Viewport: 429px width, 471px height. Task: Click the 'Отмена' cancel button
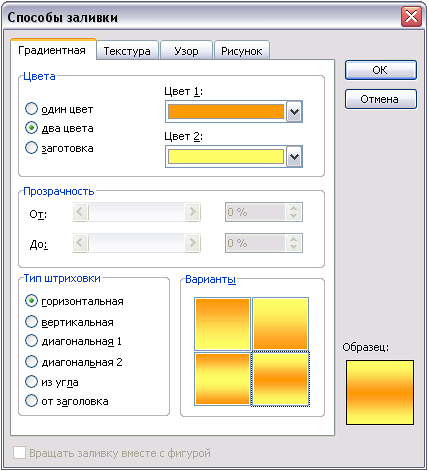[381, 99]
